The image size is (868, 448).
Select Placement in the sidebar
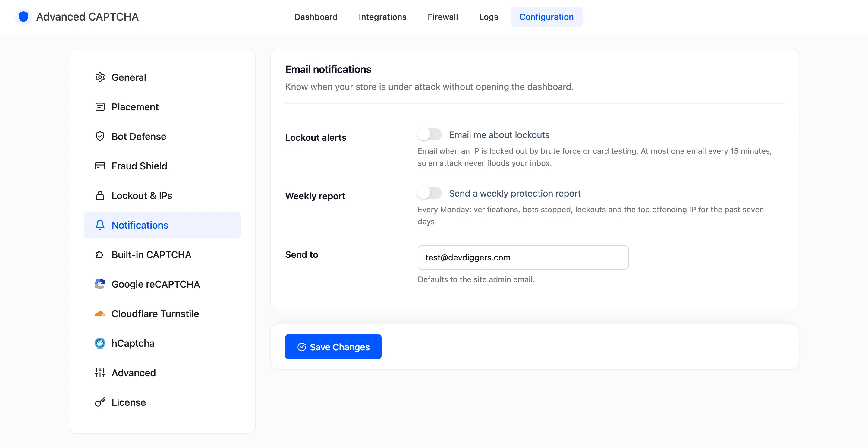click(x=162, y=107)
